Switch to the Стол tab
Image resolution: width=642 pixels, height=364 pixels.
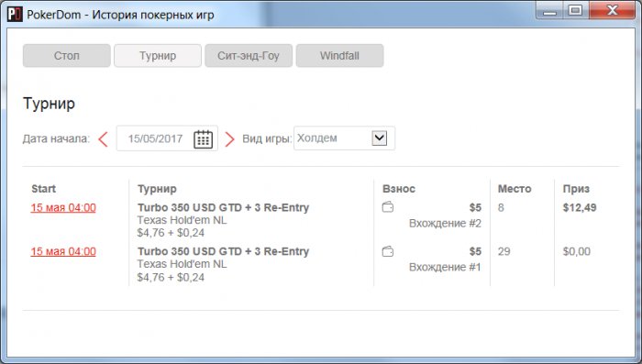[x=67, y=56]
